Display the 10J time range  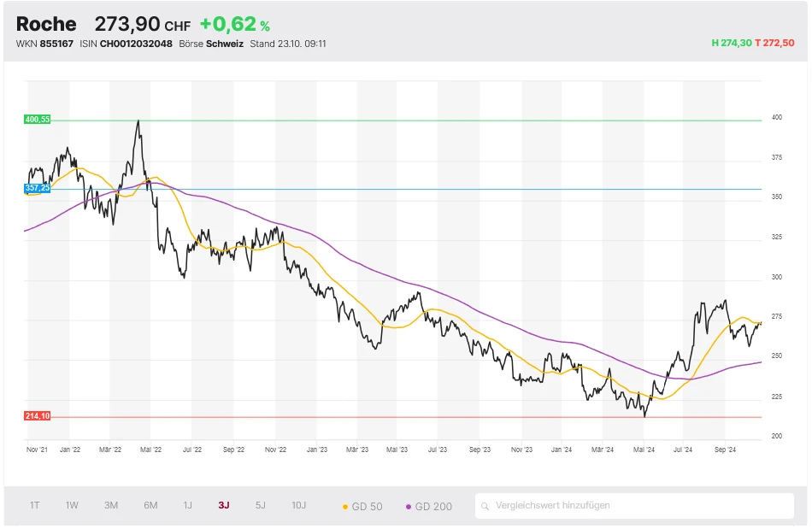(x=298, y=506)
